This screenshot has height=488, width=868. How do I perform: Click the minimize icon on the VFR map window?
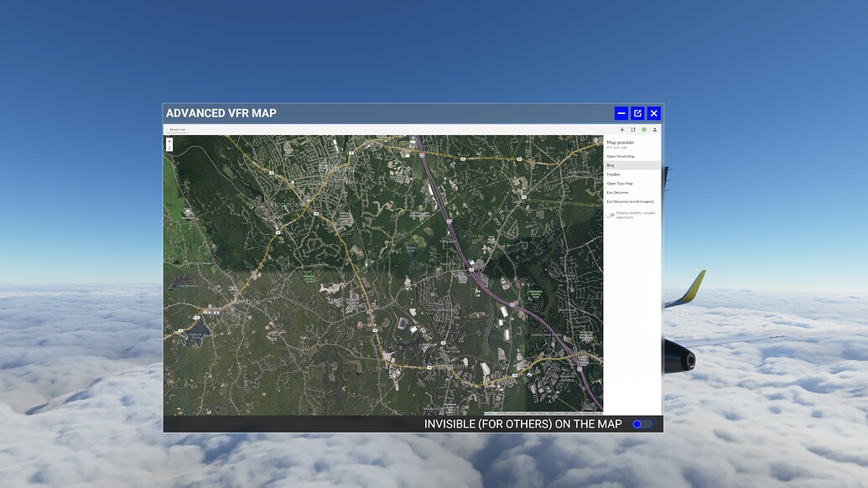point(620,112)
